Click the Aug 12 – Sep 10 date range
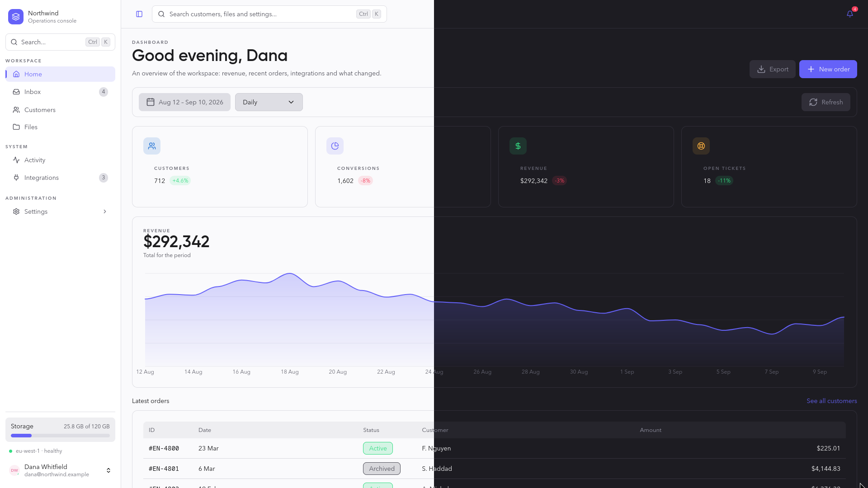This screenshot has width=868, height=488. pyautogui.click(x=184, y=102)
